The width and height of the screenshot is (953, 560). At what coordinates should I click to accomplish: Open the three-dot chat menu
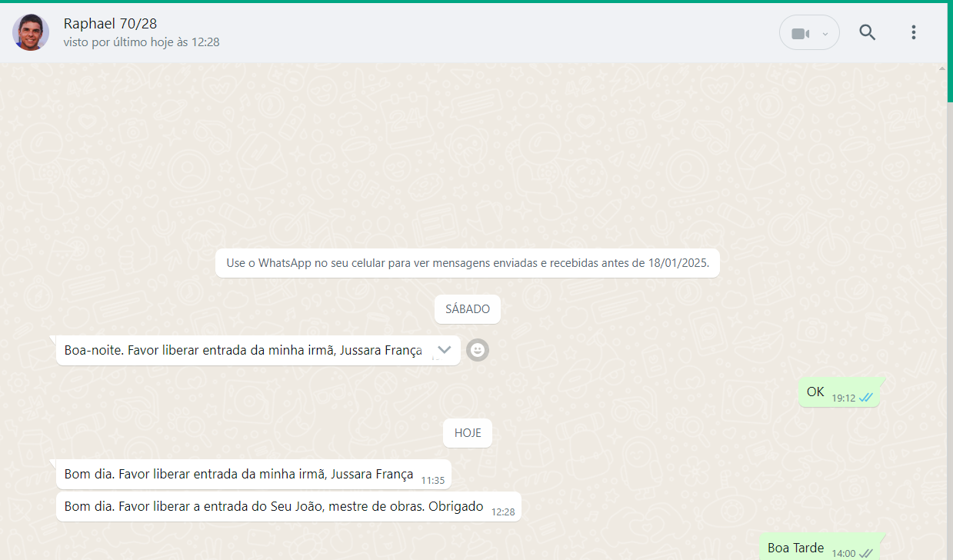[913, 32]
